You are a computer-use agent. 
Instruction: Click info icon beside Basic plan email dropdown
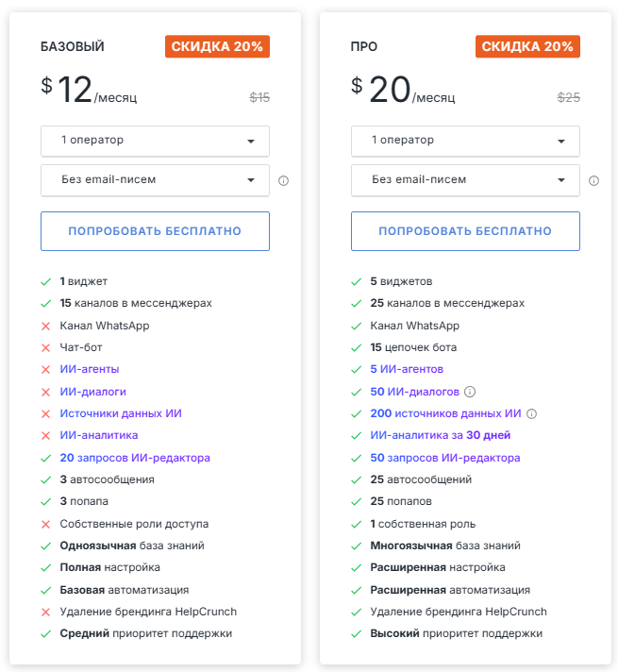coord(283,180)
